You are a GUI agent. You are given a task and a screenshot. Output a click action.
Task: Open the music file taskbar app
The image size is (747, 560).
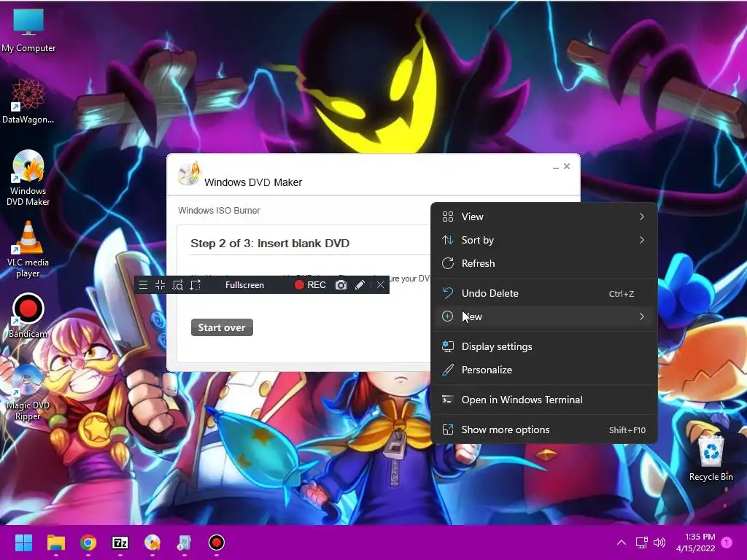click(185, 542)
